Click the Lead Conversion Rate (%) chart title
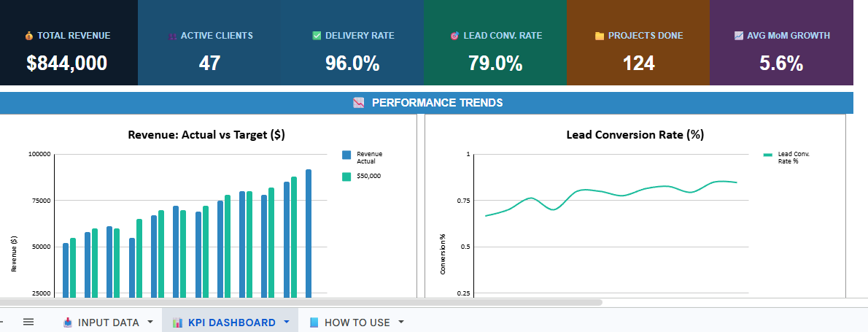Screen dimensions: 868x332 635,134
